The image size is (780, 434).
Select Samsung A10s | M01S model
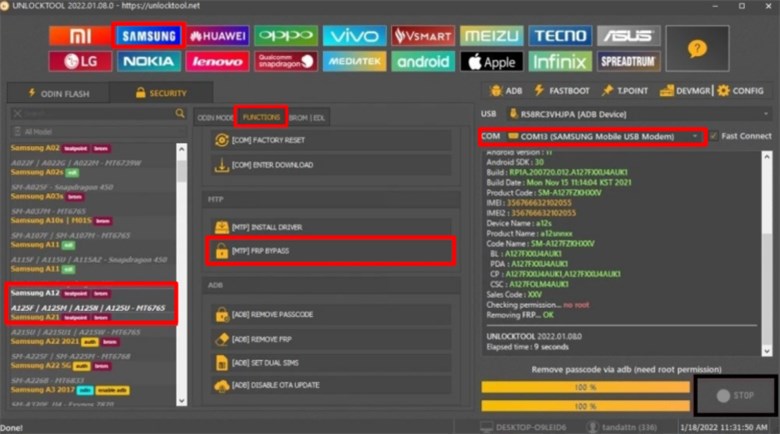[51, 220]
